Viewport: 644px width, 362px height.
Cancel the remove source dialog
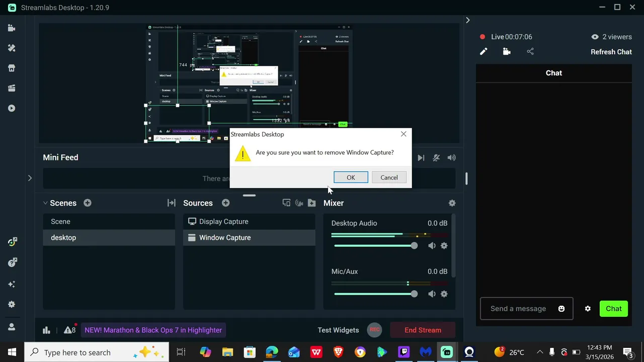(x=389, y=177)
